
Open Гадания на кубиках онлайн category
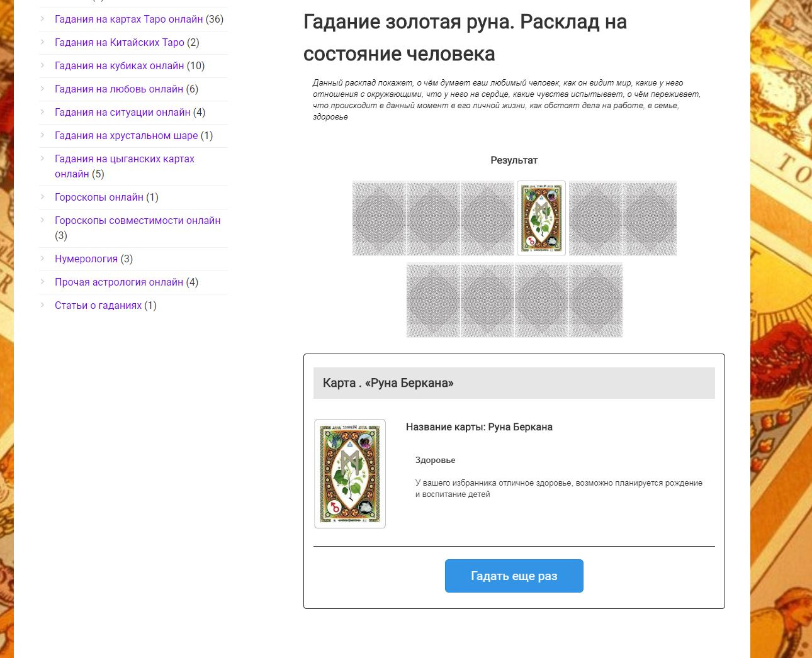(x=120, y=65)
